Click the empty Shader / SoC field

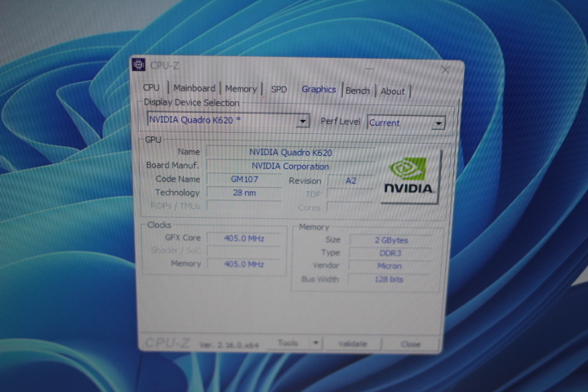pyautogui.click(x=244, y=251)
